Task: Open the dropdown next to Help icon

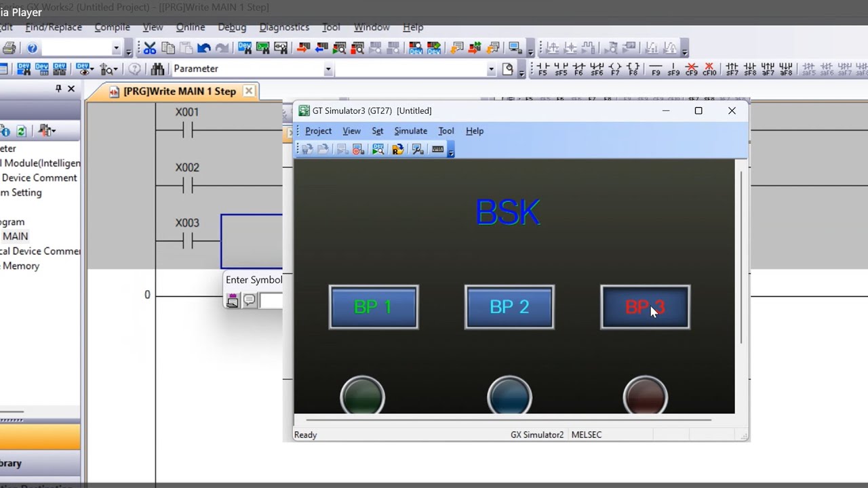Action: click(117, 48)
